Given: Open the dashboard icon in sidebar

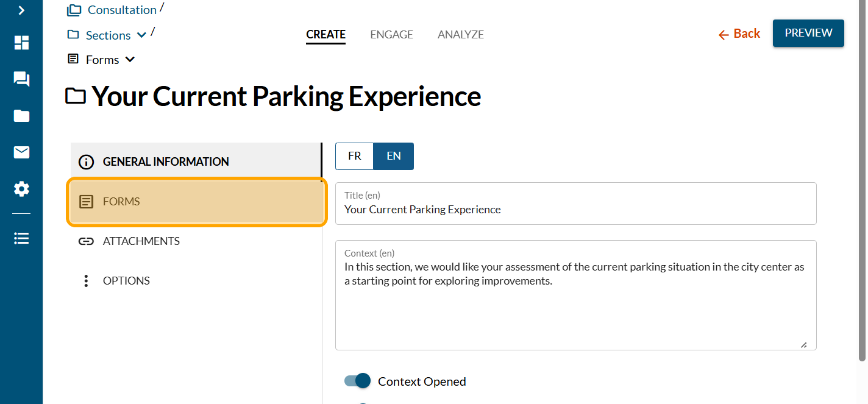Looking at the screenshot, I should pos(21,43).
